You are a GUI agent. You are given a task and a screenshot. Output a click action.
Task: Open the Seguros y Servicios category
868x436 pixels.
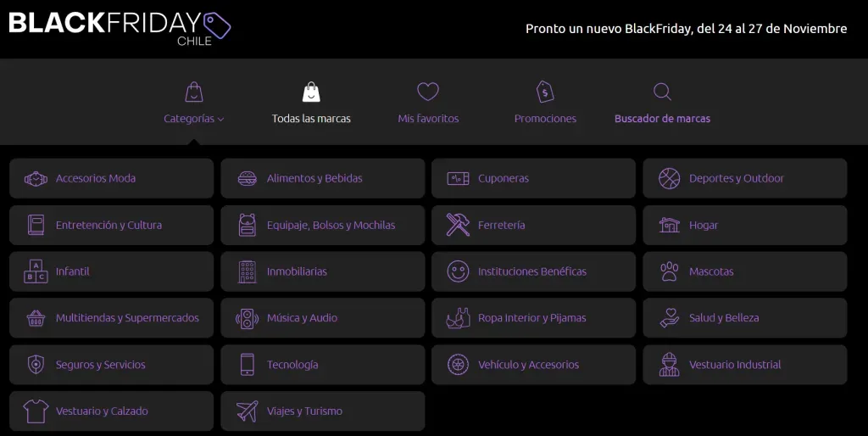click(x=111, y=365)
